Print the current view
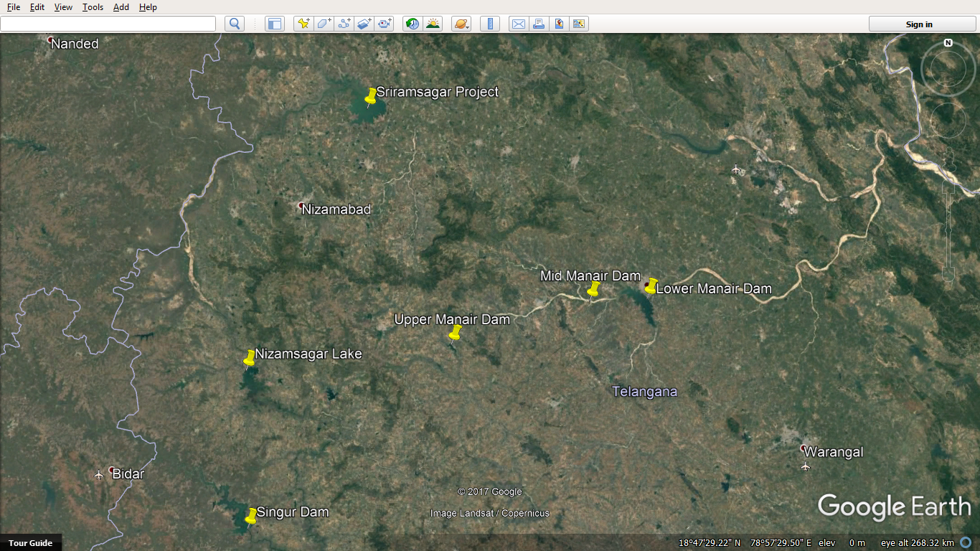Image resolution: width=980 pixels, height=551 pixels. (540, 23)
